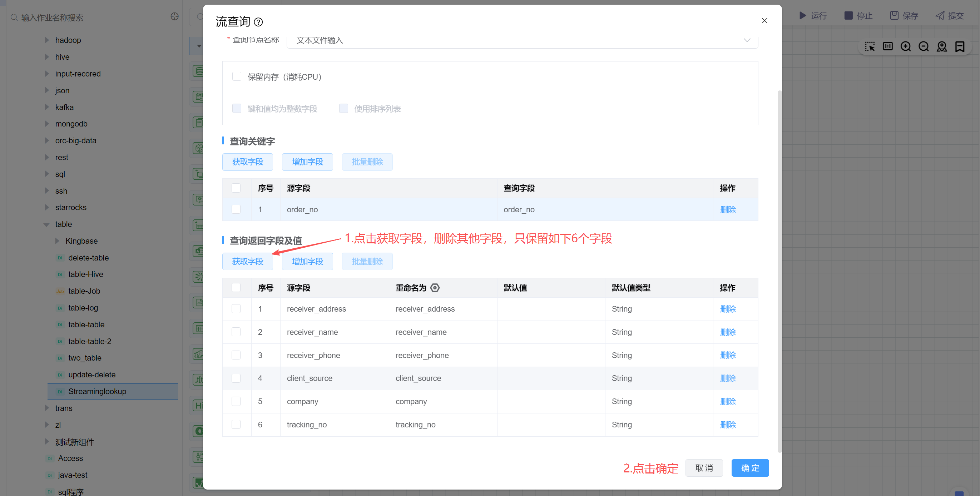Click the 确定 confirm button

(750, 468)
